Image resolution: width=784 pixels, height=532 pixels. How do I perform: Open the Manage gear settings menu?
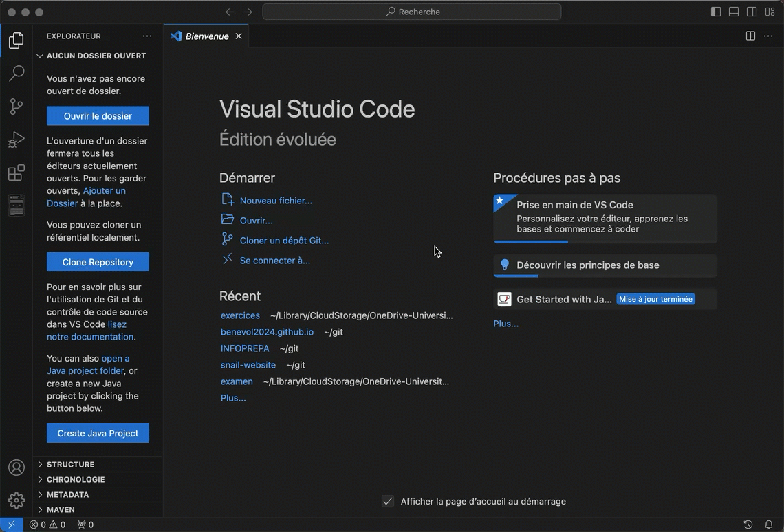pyautogui.click(x=17, y=500)
